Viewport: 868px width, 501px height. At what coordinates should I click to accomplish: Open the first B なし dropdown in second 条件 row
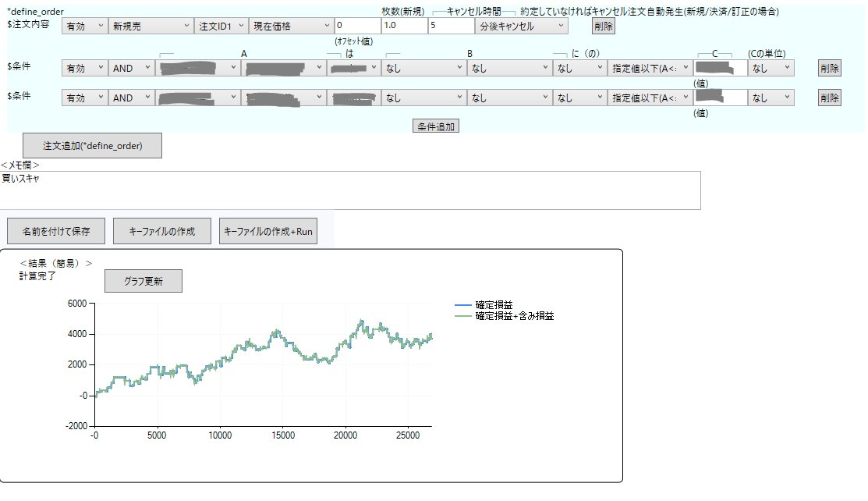(423, 98)
